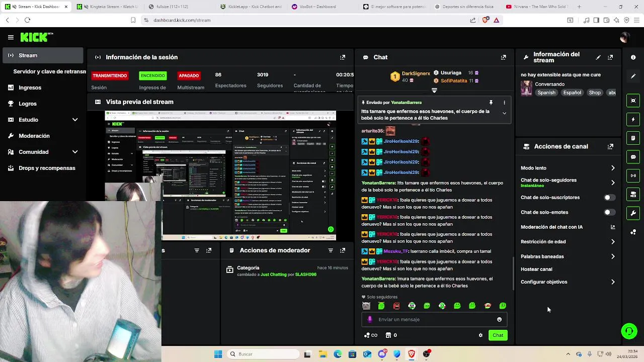Click the Shop tag chip
The height and width of the screenshot is (362, 644).
tap(595, 93)
